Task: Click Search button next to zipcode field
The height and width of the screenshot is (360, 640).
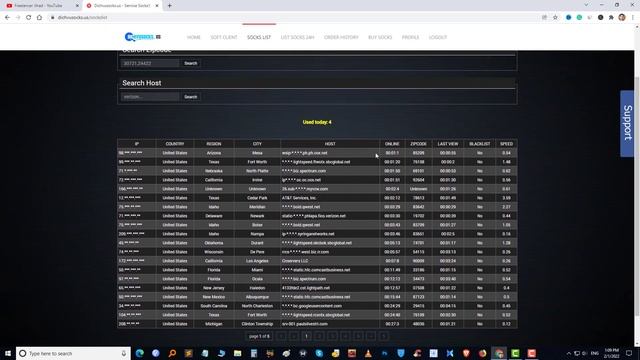Action: [191, 63]
